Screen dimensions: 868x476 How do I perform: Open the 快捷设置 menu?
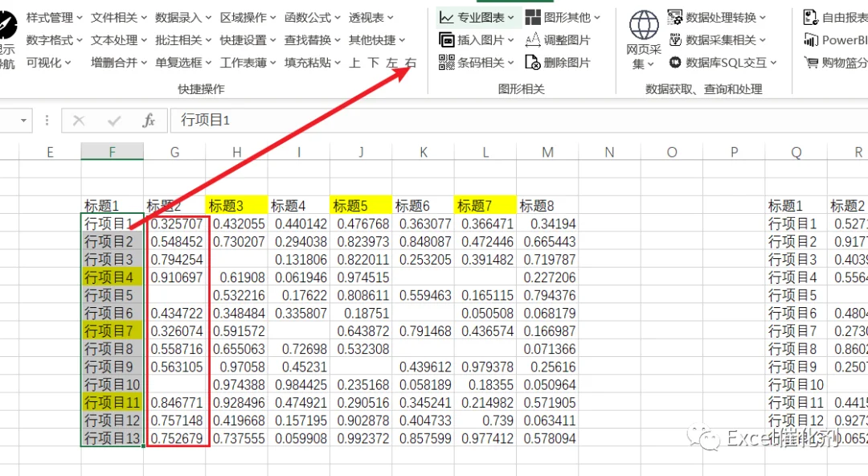point(248,40)
